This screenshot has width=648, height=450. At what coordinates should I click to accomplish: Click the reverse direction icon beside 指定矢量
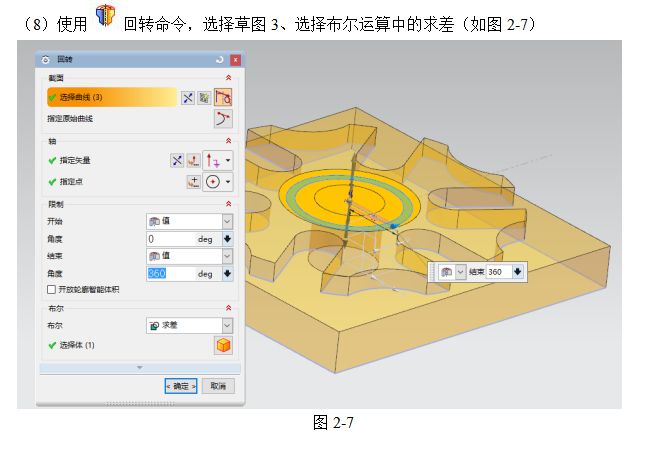pos(177,160)
